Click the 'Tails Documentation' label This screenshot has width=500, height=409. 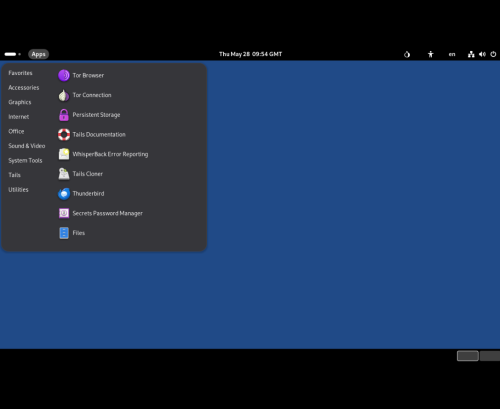pyautogui.click(x=99, y=135)
